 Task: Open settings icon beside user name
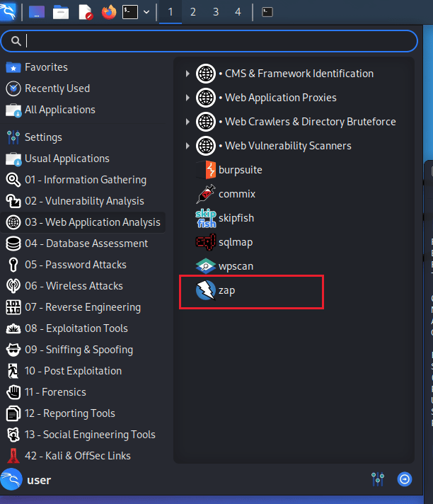point(377,479)
